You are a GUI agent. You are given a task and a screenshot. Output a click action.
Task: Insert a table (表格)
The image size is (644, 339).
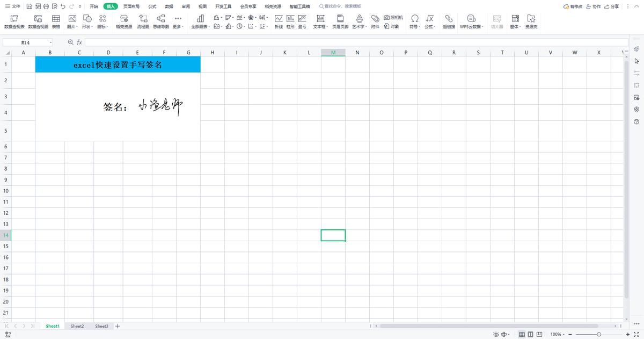tap(56, 21)
